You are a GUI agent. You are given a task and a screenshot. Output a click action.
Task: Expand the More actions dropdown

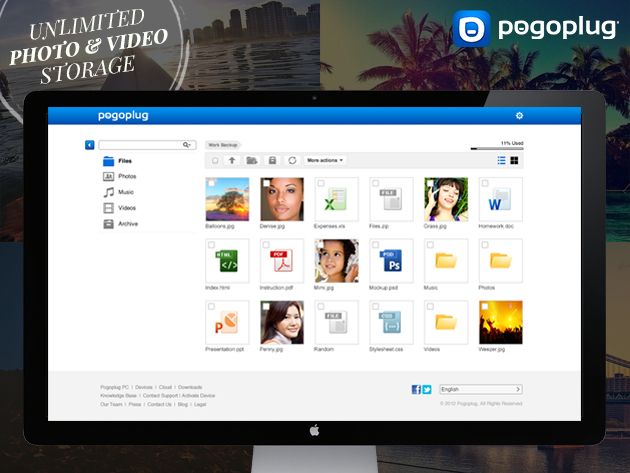(x=325, y=160)
